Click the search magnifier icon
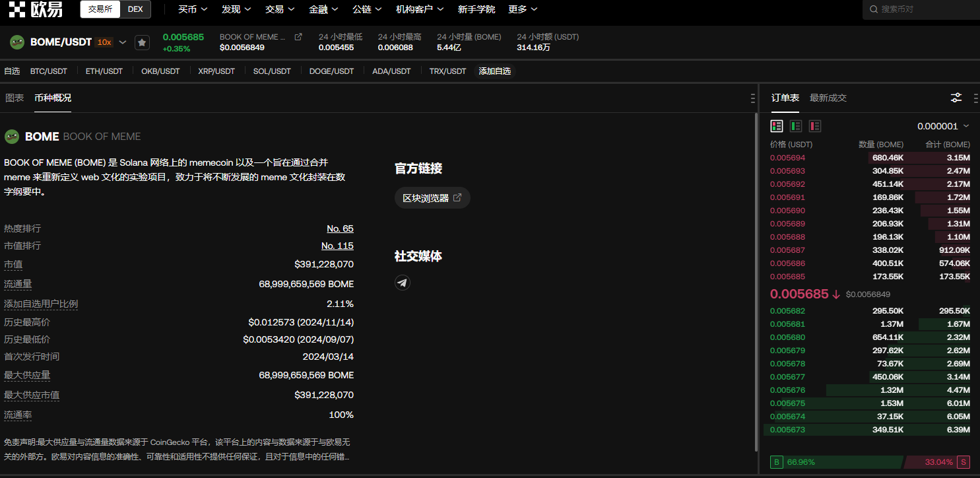The width and height of the screenshot is (980, 478). [874, 9]
